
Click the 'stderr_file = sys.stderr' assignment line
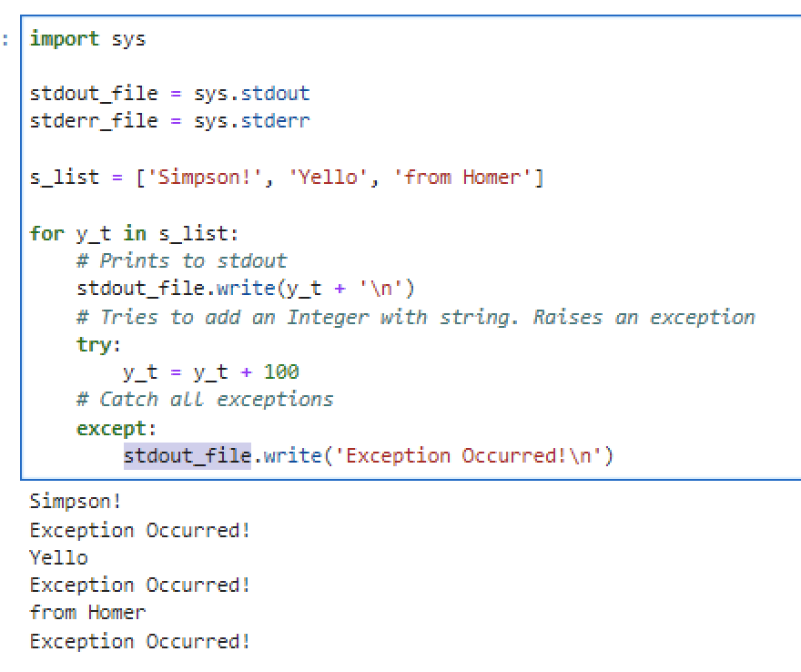[x=169, y=121]
